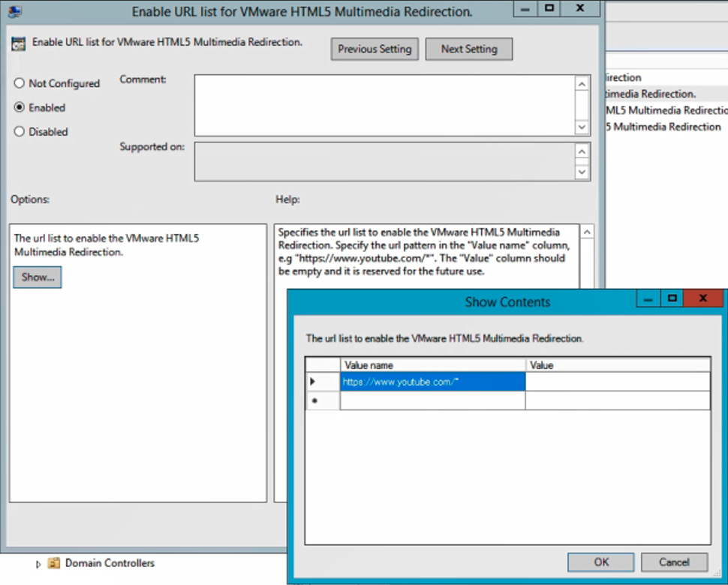The image size is (728, 585).
Task: Click the empty new row Value name cell
Action: click(x=432, y=400)
